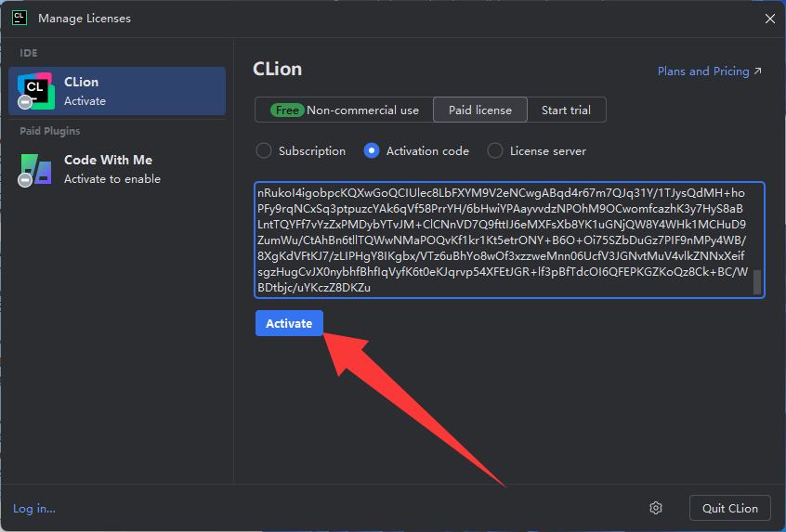Close the Manage Licenses dialog

pyautogui.click(x=770, y=19)
